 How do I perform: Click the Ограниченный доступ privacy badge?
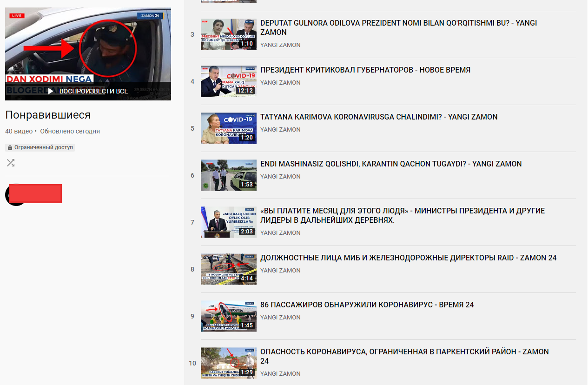pos(40,147)
